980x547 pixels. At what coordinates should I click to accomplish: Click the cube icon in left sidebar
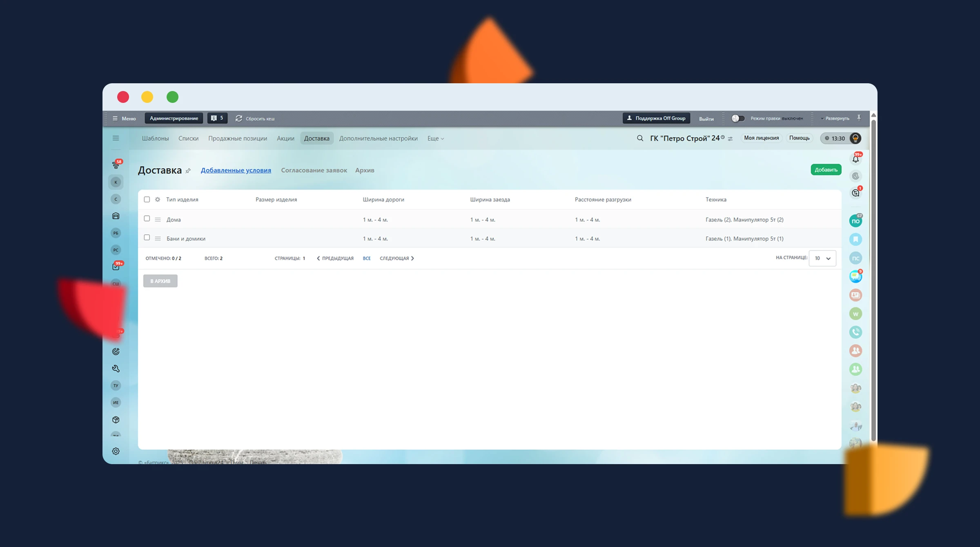pyautogui.click(x=116, y=420)
